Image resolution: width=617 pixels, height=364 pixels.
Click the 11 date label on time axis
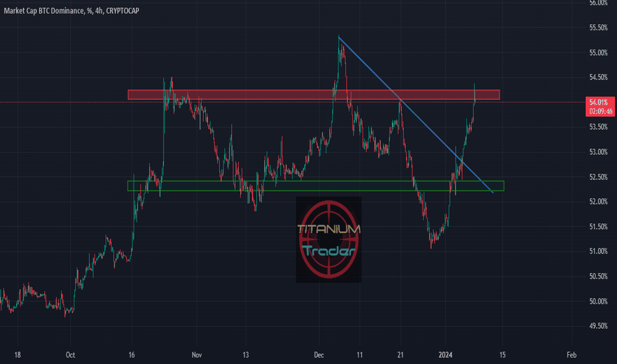(359, 355)
